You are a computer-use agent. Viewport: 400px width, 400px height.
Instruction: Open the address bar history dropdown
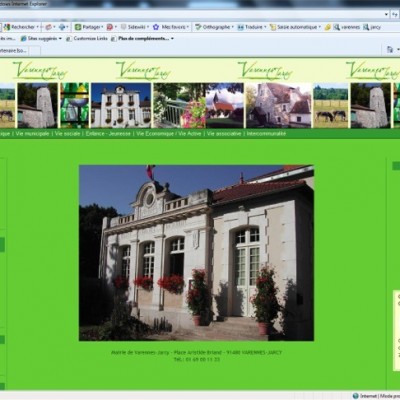pyautogui.click(x=386, y=14)
